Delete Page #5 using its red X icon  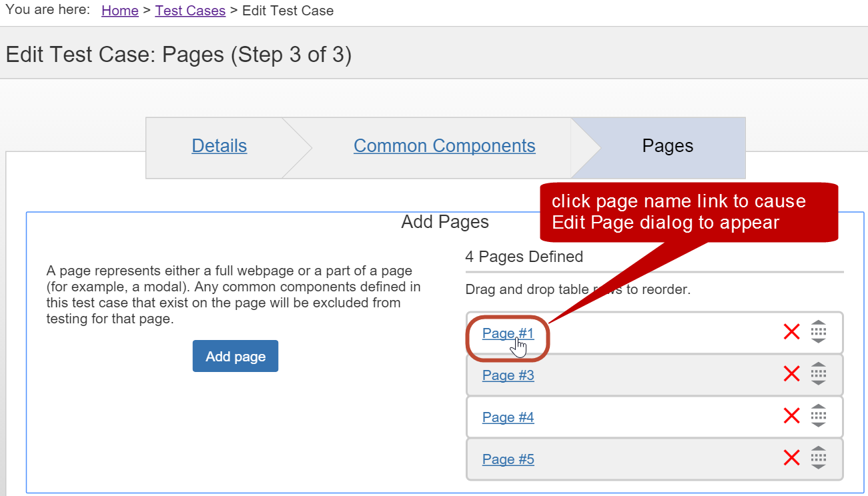[791, 458]
